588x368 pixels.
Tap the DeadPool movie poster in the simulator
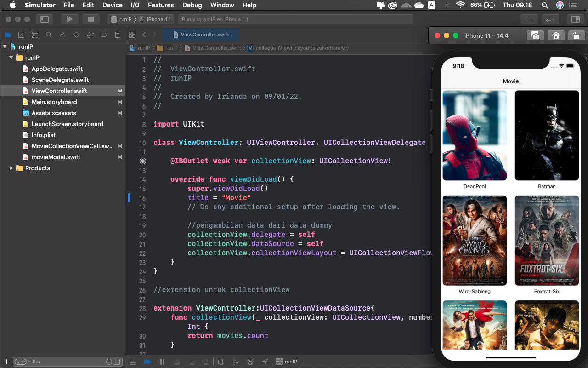475,135
